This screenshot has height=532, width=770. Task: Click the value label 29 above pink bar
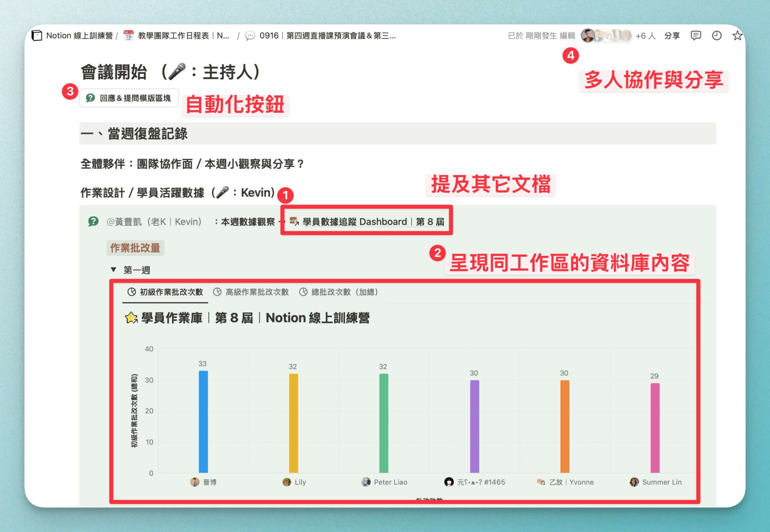click(654, 376)
